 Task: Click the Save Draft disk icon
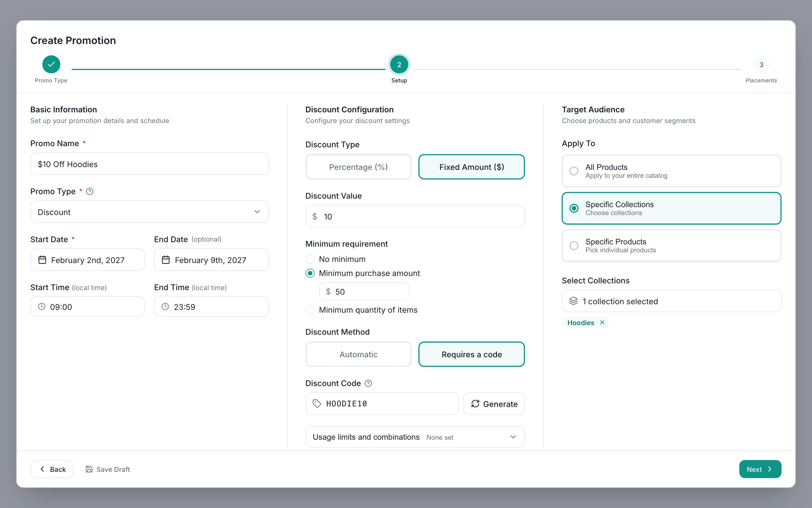click(89, 469)
